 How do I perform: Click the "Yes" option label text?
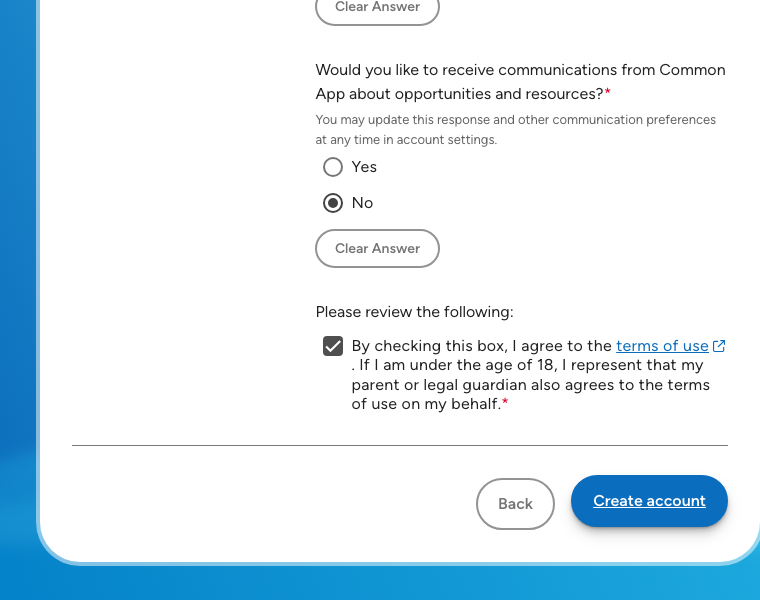tap(364, 167)
